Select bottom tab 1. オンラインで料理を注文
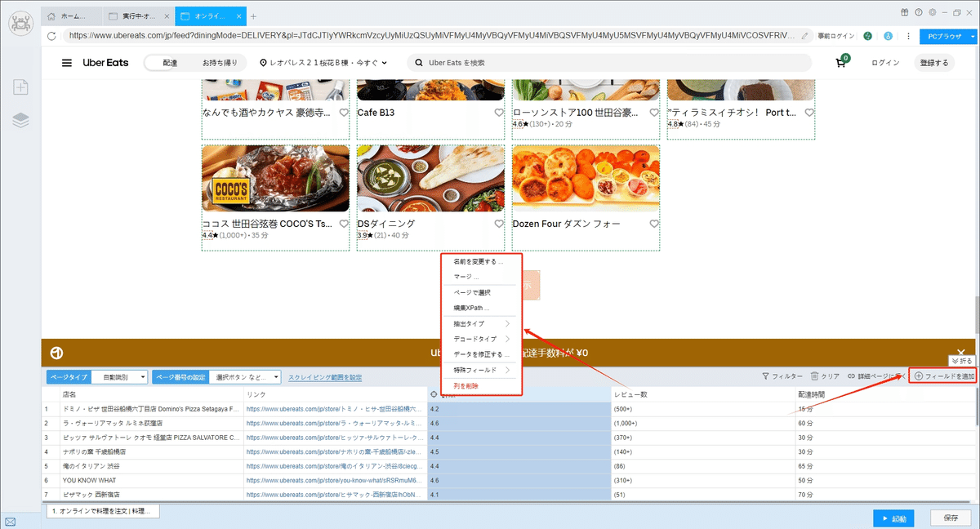The height and width of the screenshot is (529, 980). point(103,510)
